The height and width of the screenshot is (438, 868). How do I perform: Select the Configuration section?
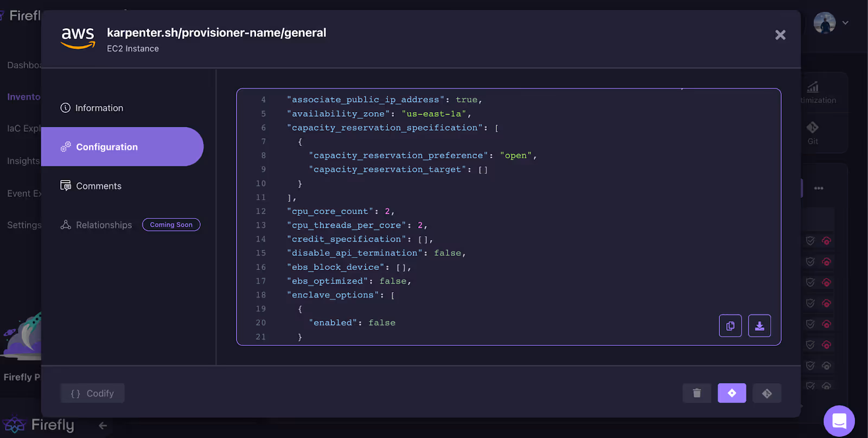pos(123,147)
